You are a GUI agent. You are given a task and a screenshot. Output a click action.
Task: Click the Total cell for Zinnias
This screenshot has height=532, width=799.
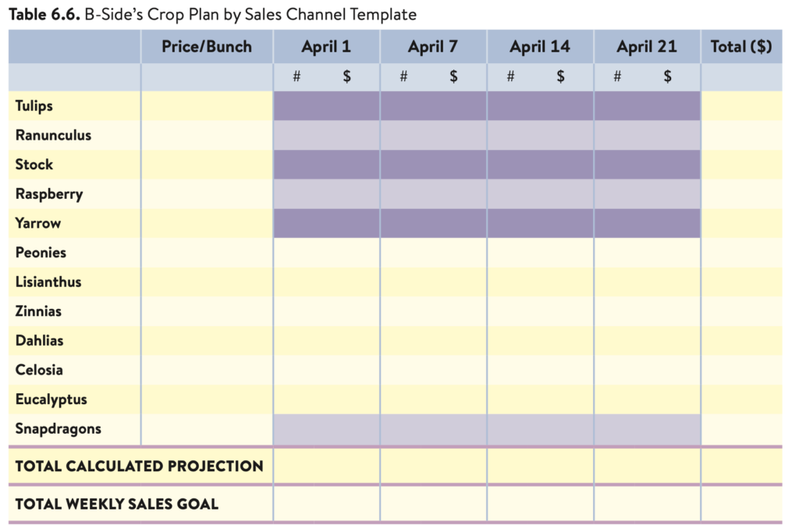point(741,311)
